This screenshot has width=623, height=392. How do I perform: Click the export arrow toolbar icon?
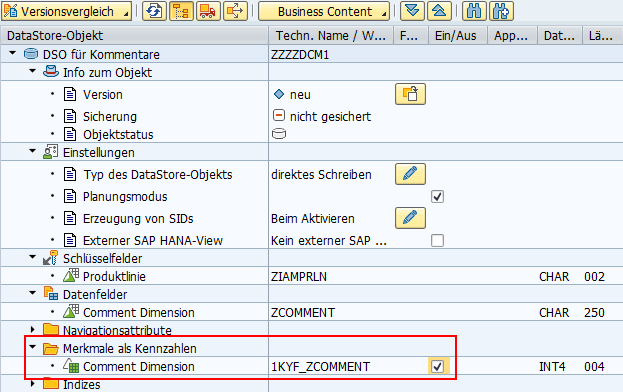(235, 11)
